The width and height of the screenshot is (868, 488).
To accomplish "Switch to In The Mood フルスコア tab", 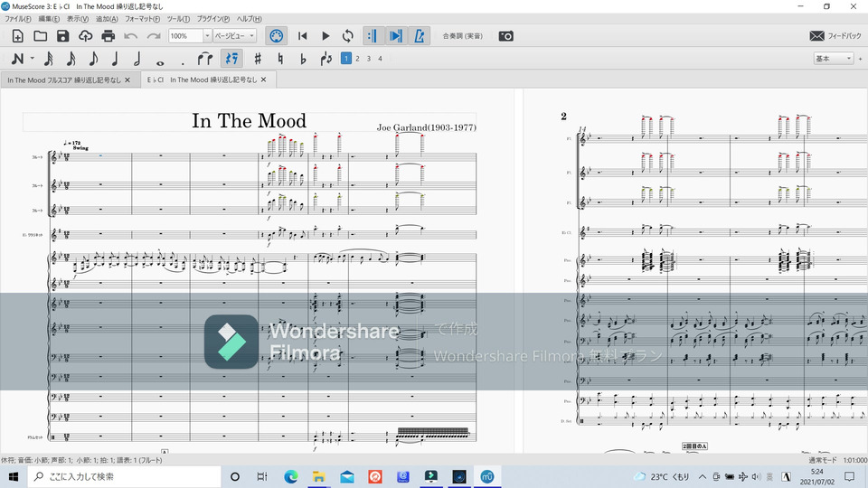I will [x=63, y=80].
